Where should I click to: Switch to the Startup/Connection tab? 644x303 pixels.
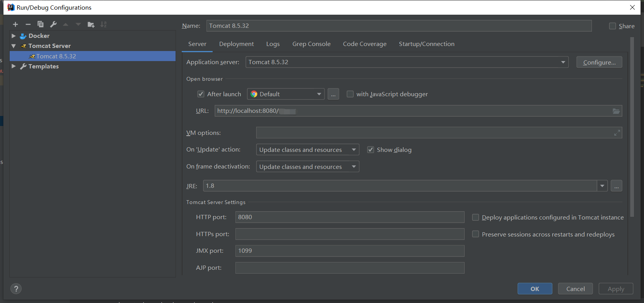pyautogui.click(x=427, y=44)
